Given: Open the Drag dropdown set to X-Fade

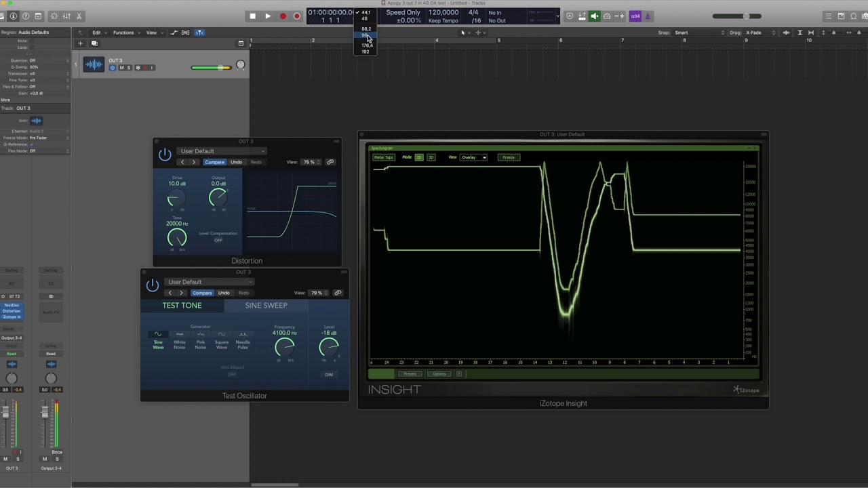Looking at the screenshot, I should tap(761, 33).
